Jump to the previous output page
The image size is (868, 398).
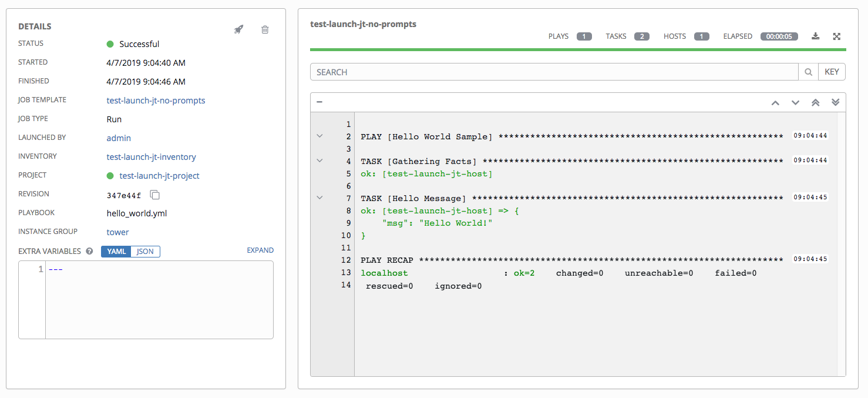point(775,102)
